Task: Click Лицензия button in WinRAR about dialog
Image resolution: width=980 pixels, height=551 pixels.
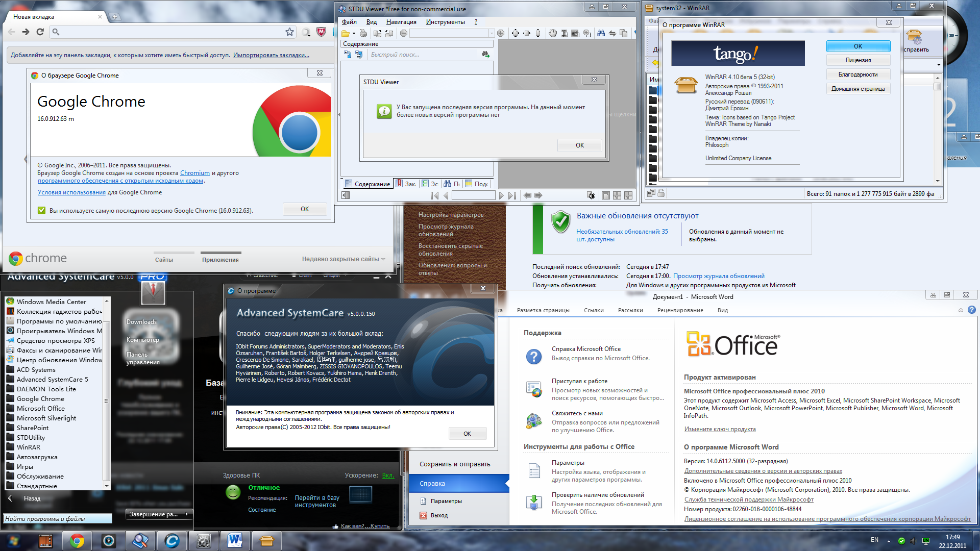Action: pos(858,60)
